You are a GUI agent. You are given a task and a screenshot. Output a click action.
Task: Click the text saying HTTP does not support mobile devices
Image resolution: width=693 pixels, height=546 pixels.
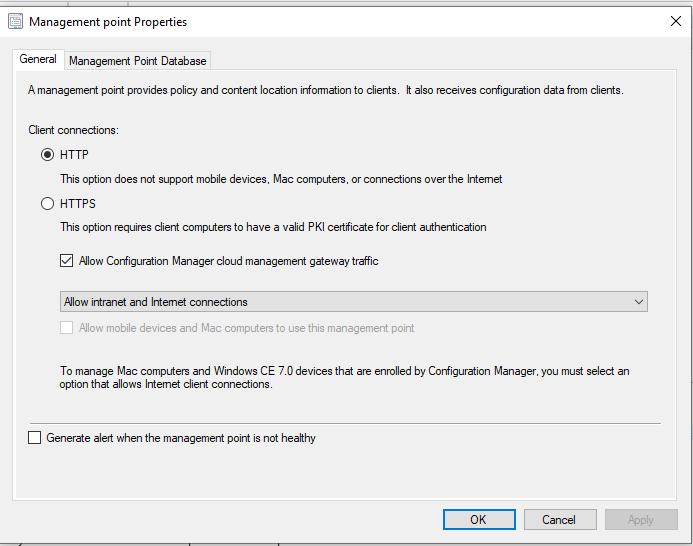pyautogui.click(x=281, y=179)
